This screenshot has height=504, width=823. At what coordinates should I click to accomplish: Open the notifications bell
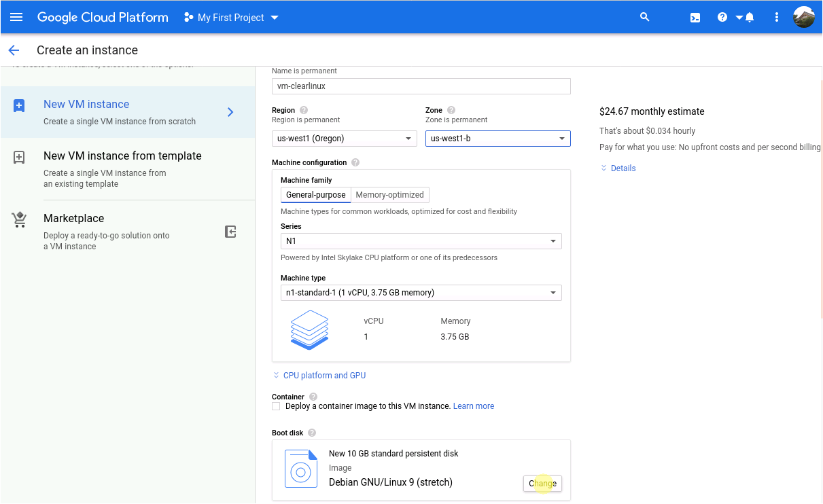click(750, 17)
